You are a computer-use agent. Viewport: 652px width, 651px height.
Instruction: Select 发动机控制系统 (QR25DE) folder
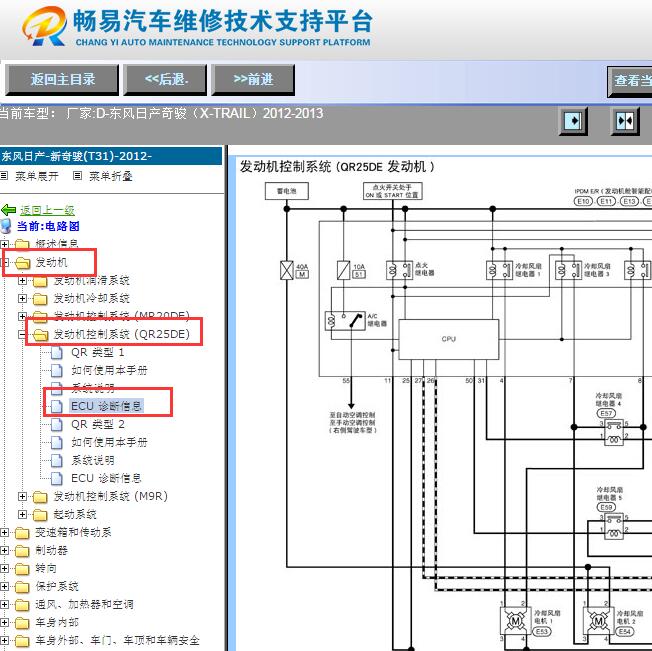[121, 334]
